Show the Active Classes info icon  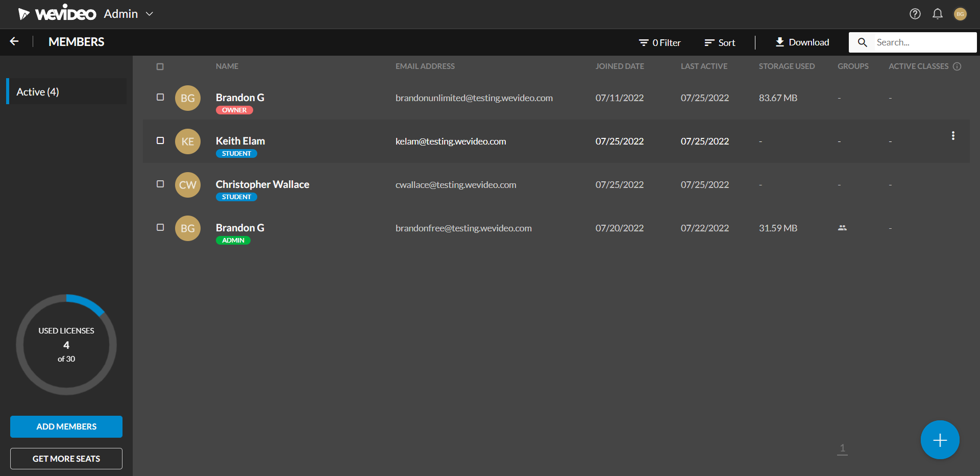957,66
